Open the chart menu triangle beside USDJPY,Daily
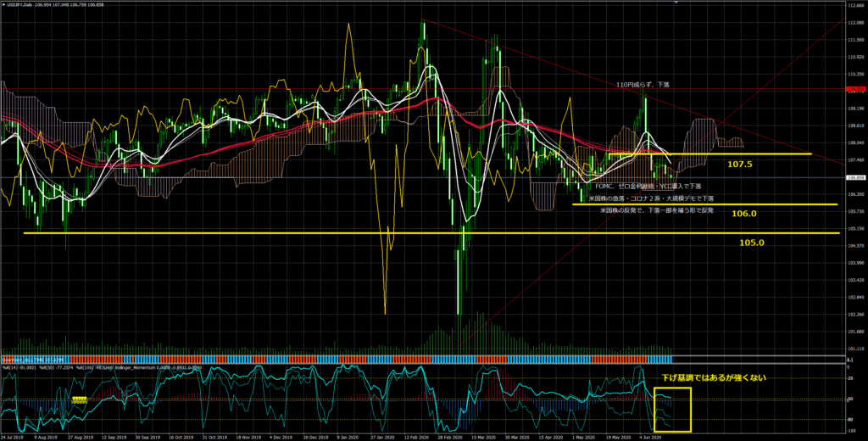Viewport: 868px width, 441px height. [x=3, y=4]
